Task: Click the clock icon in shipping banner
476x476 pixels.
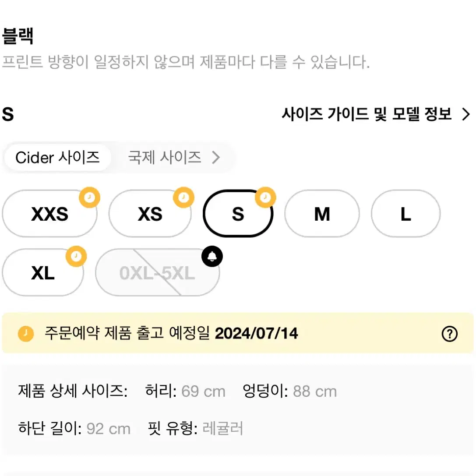Action: pyautogui.click(x=26, y=334)
